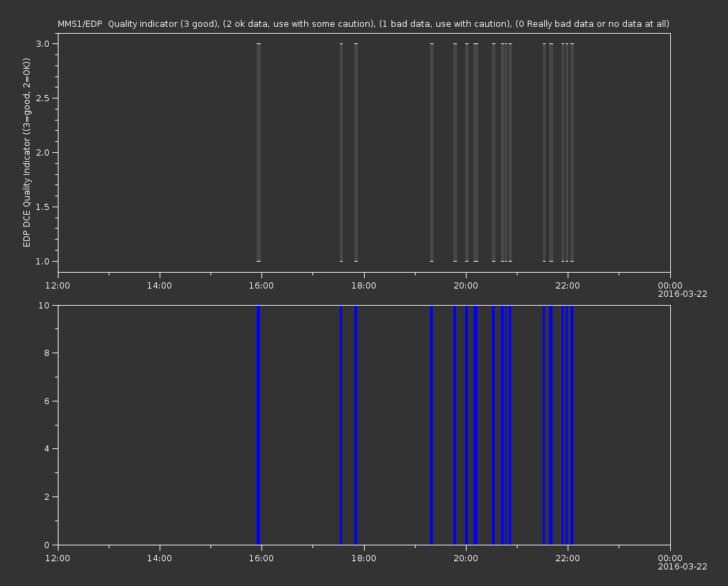The image size is (728, 586).
Task: Click 22:00 label under the quality indicator plot
Action: [568, 285]
